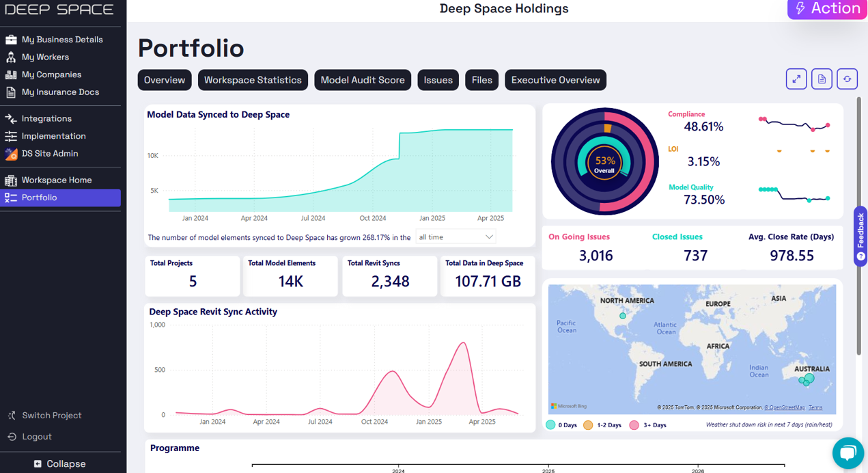Click Total Revit Syncs value 2,348

click(391, 281)
